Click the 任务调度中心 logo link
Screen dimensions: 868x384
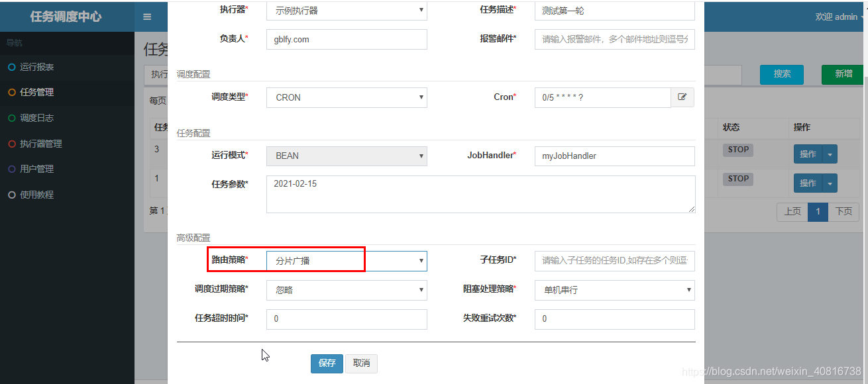pos(66,17)
